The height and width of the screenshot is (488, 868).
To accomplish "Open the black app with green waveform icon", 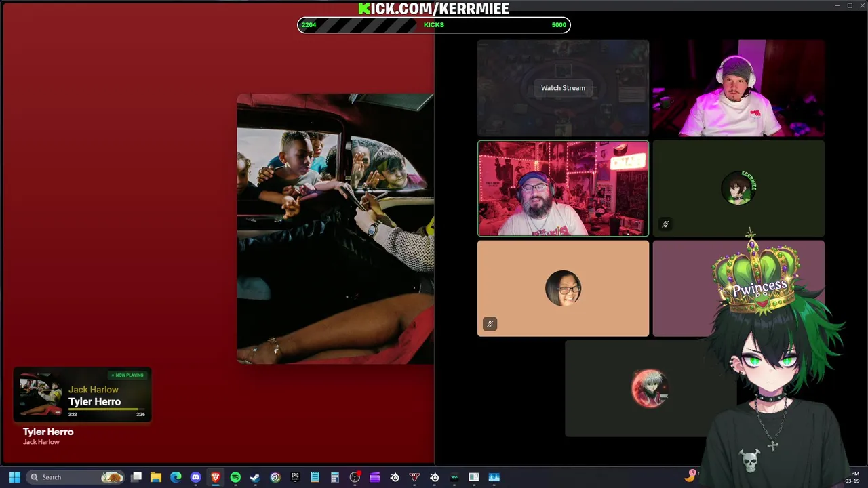I will point(454,477).
